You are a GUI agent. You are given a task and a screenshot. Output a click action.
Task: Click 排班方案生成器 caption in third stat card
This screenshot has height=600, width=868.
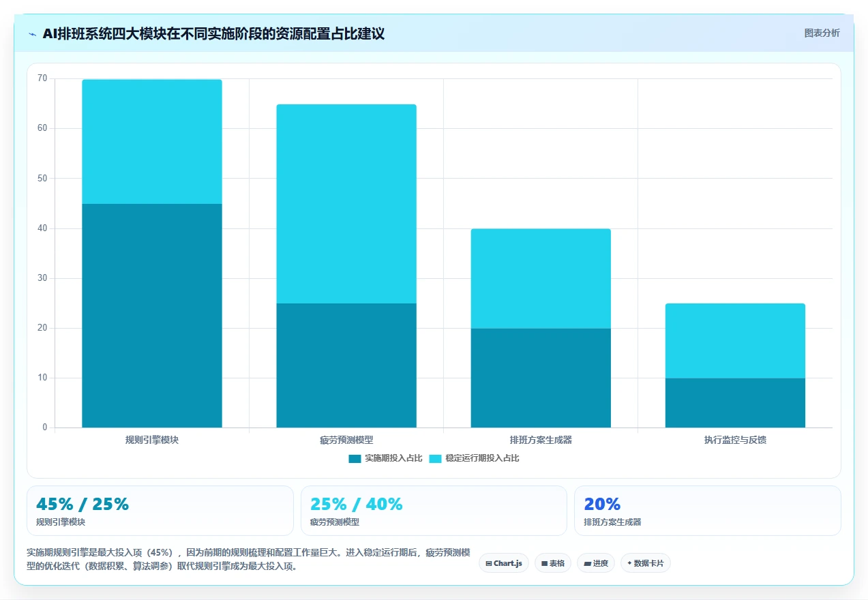612,522
